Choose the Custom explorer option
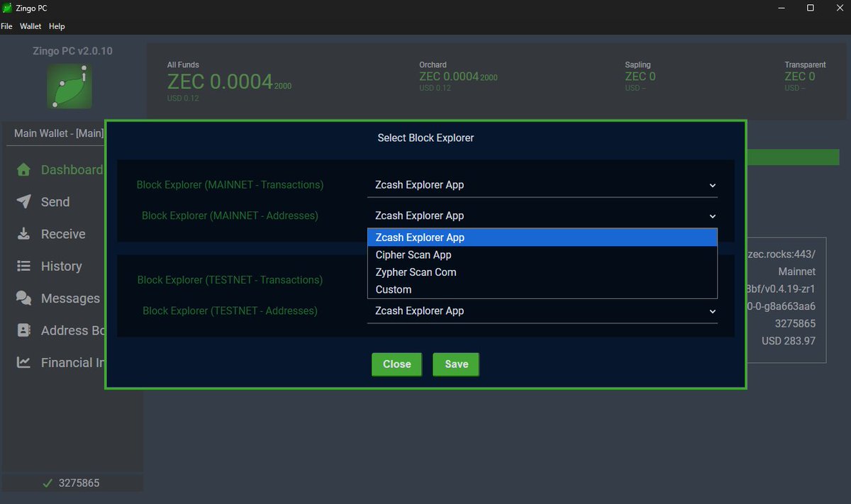Image resolution: width=851 pixels, height=504 pixels. tap(543, 289)
